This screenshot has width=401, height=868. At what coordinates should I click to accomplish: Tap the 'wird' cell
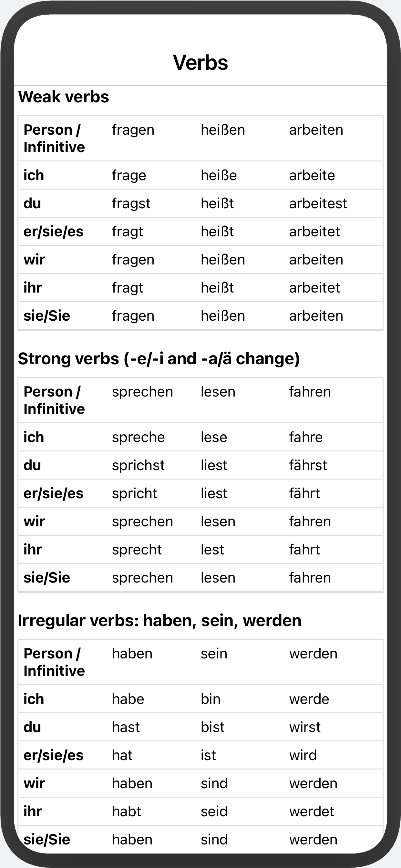[x=303, y=755]
